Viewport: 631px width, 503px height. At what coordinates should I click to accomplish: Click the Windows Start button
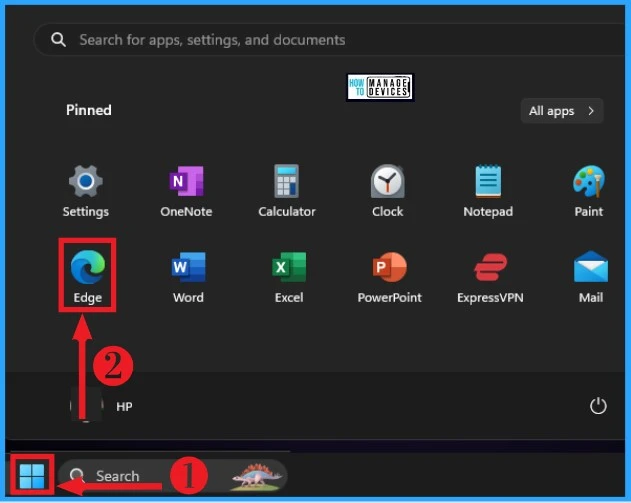click(x=32, y=475)
